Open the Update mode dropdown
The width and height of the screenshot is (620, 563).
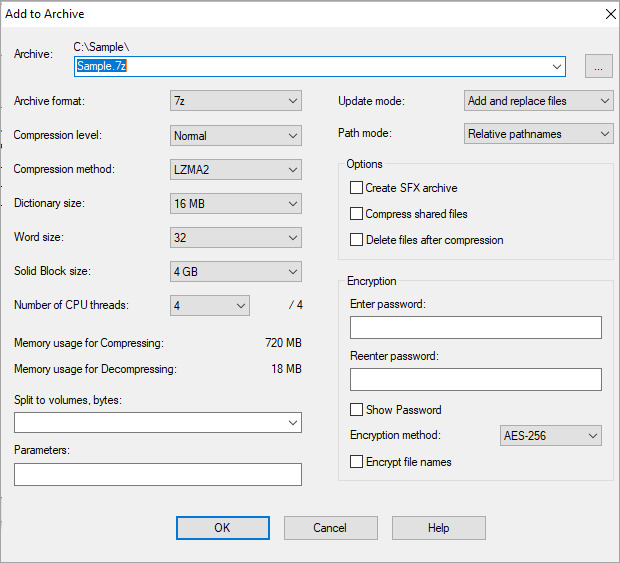point(539,101)
